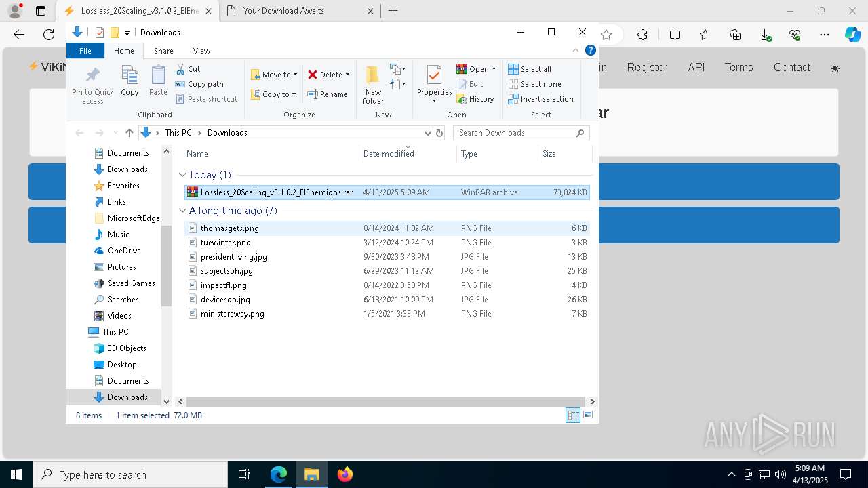Screen dimensions: 868x488
Task: Refresh the Downloads folder view
Action: (439, 133)
